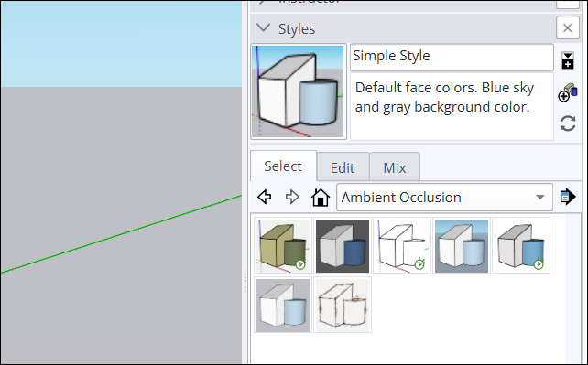Click the style description text box
Screen dimensions: 588x365
point(452,106)
